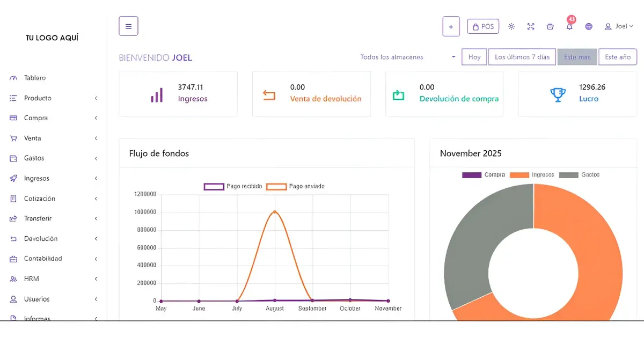The height and width of the screenshot is (337, 644).
Task: Toggle sidebar with hamburger menu button
Action: click(x=128, y=26)
